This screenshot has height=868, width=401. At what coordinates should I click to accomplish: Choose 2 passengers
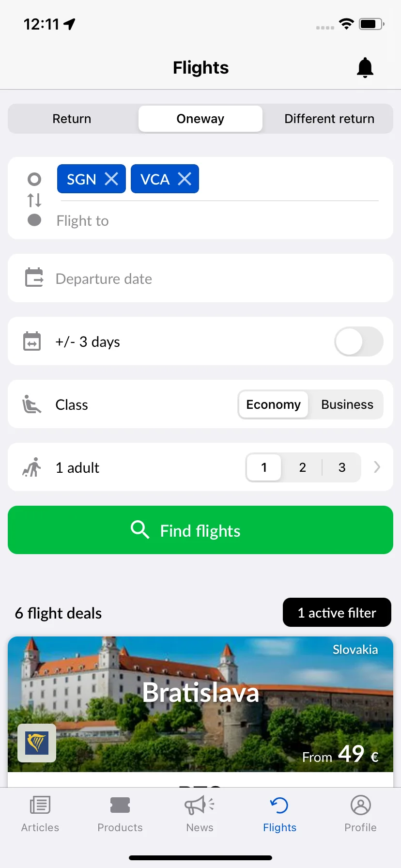[x=303, y=467]
